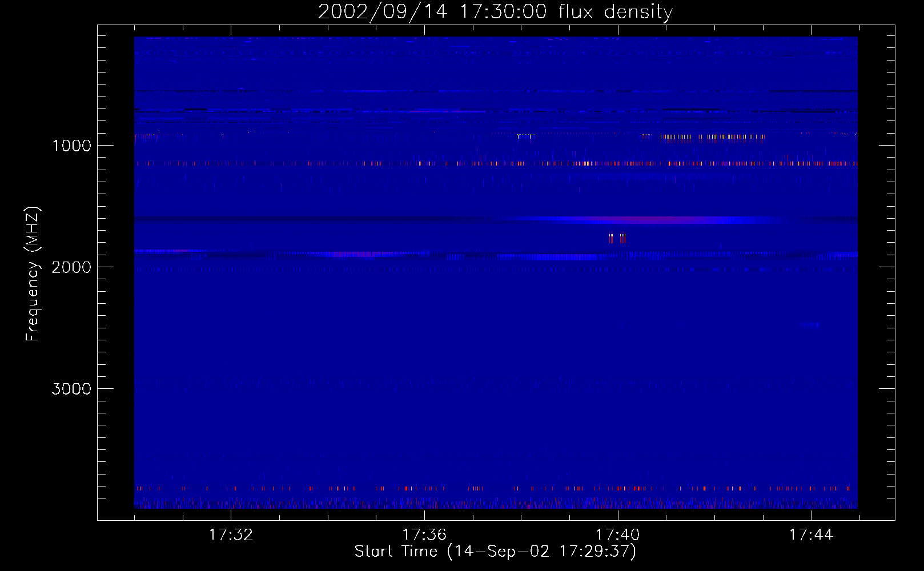Select the 'Frequency (MHZ)' y-axis label

click(33, 274)
